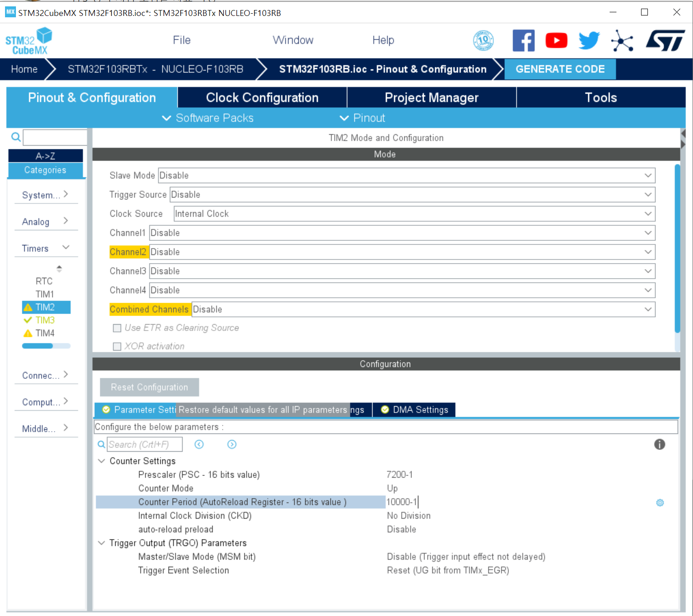Screen dimensions: 693x616
Task: Expand the System category
Action: click(x=46, y=195)
